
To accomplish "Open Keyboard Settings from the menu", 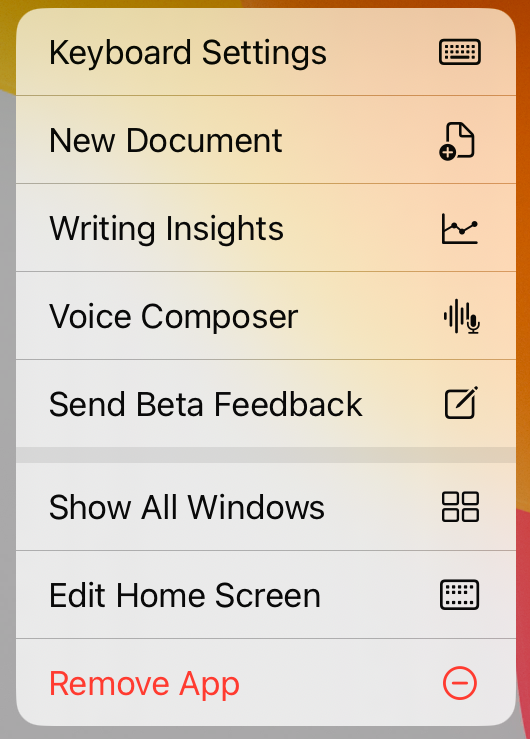I will 188,53.
